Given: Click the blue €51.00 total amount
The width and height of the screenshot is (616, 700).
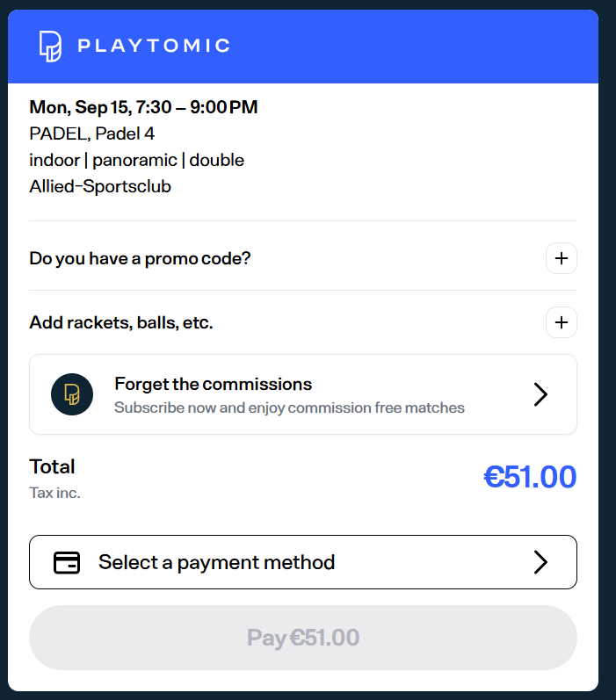Looking at the screenshot, I should [530, 477].
